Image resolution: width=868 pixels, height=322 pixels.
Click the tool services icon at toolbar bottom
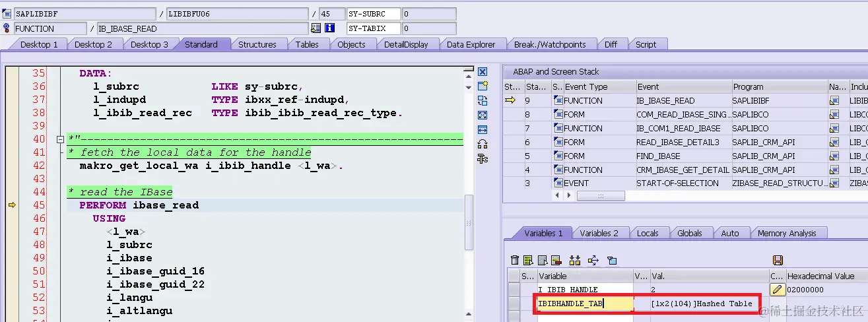(x=483, y=158)
